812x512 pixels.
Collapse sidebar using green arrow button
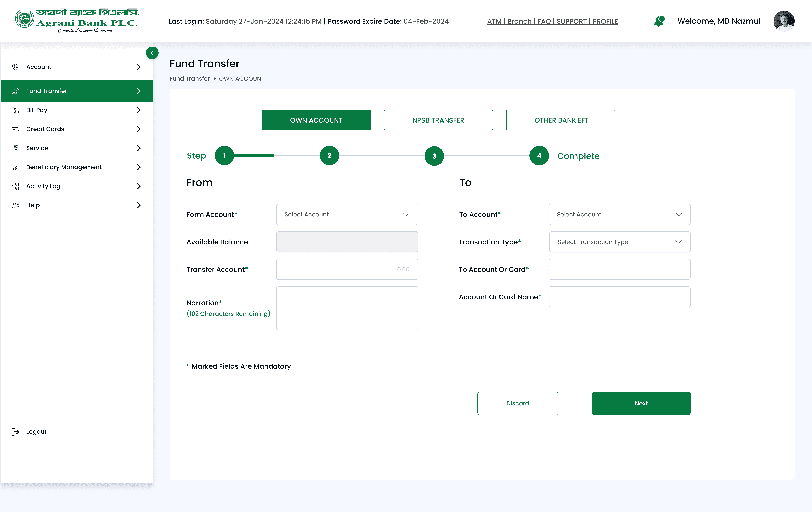pyautogui.click(x=152, y=53)
